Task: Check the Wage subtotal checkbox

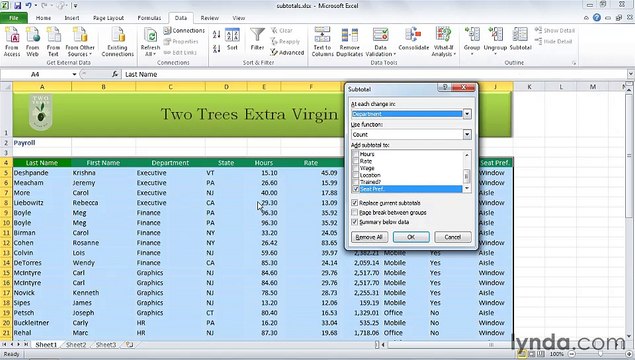Action: pyautogui.click(x=356, y=168)
